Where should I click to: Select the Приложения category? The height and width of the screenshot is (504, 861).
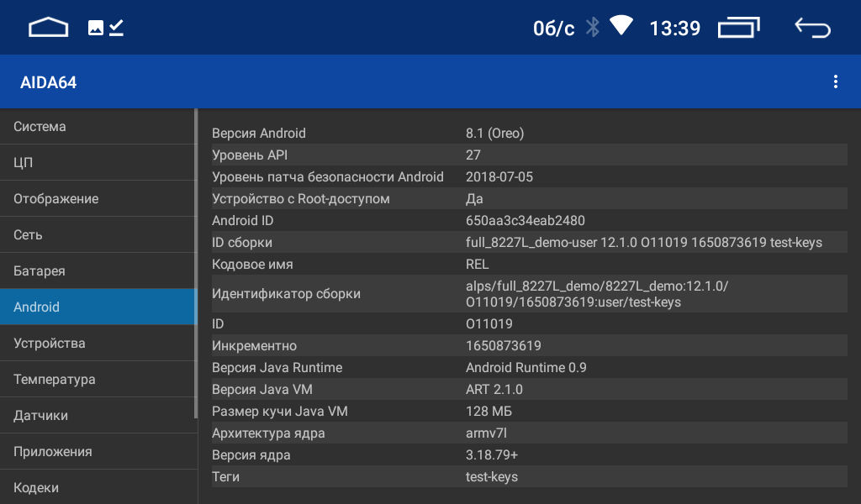point(98,453)
